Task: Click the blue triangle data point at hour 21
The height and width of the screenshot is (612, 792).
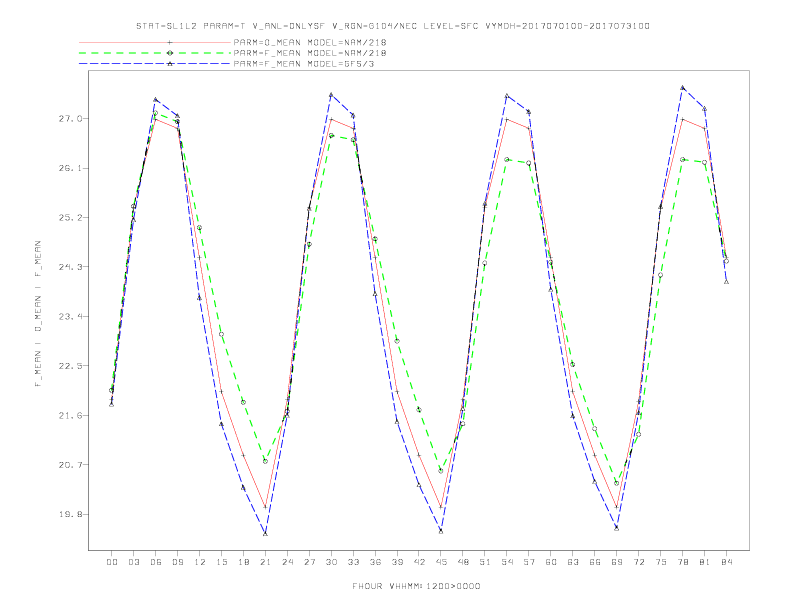Action: (265, 534)
